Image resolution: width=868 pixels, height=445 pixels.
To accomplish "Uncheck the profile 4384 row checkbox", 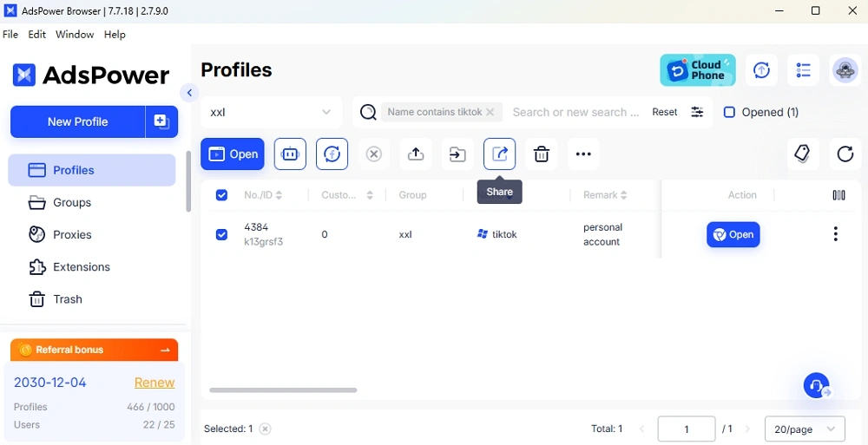I will click(x=221, y=234).
